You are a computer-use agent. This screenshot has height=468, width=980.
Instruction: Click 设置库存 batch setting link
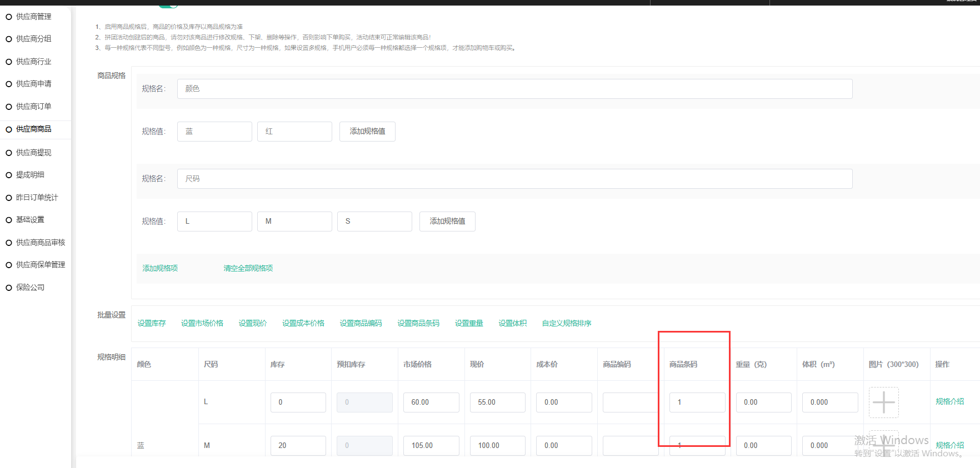coord(152,323)
